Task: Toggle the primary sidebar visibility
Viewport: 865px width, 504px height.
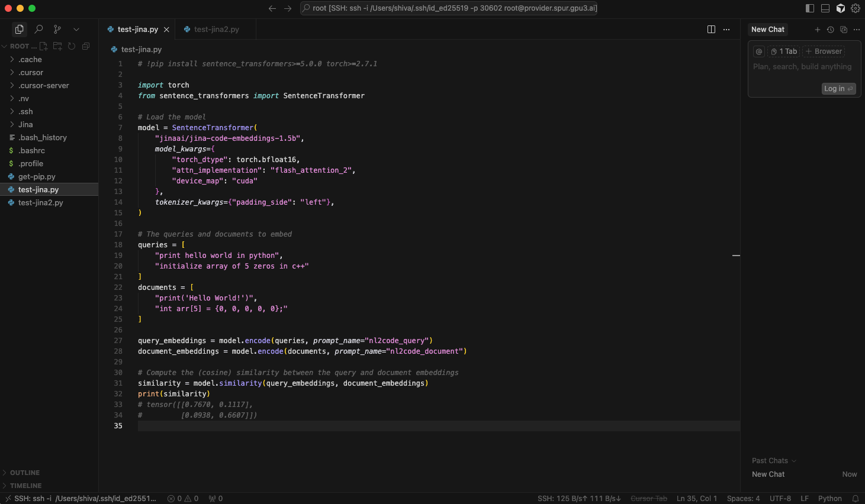Action: tap(810, 8)
